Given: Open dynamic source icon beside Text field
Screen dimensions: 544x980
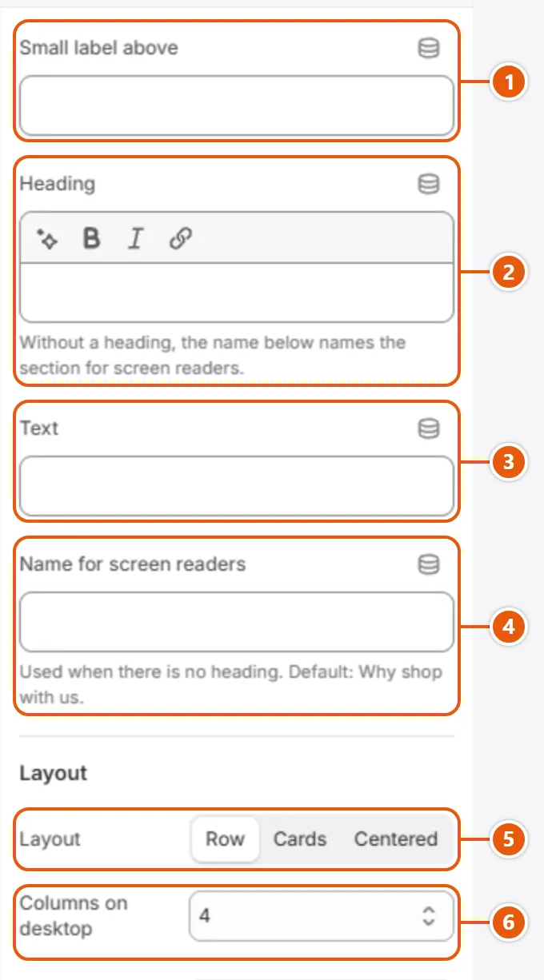Looking at the screenshot, I should tap(430, 429).
